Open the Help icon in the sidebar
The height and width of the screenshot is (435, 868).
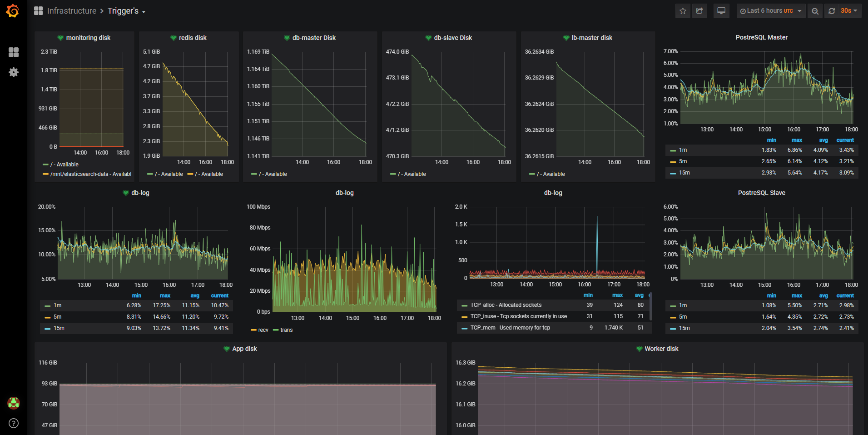(x=14, y=423)
